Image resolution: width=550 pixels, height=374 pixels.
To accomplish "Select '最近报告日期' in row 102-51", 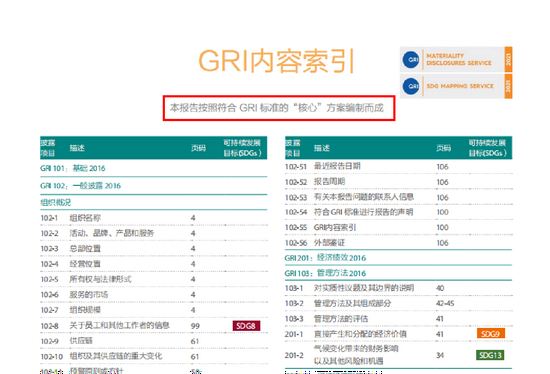I will click(x=337, y=166).
